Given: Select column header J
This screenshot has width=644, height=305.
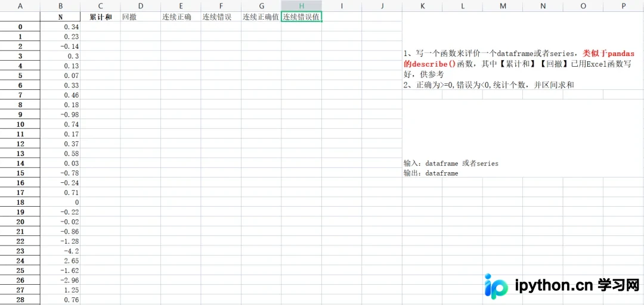Looking at the screenshot, I should pos(382,6).
